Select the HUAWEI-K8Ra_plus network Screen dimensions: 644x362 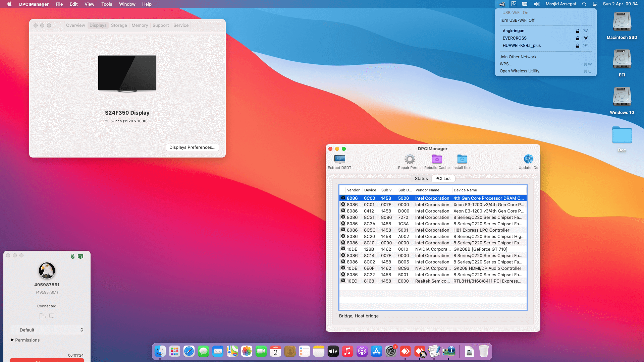point(546,46)
